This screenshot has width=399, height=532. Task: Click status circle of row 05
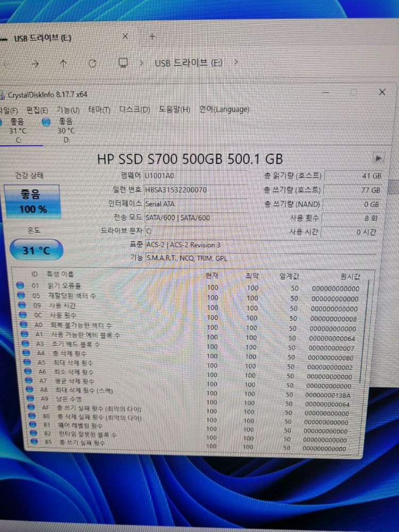21,295
